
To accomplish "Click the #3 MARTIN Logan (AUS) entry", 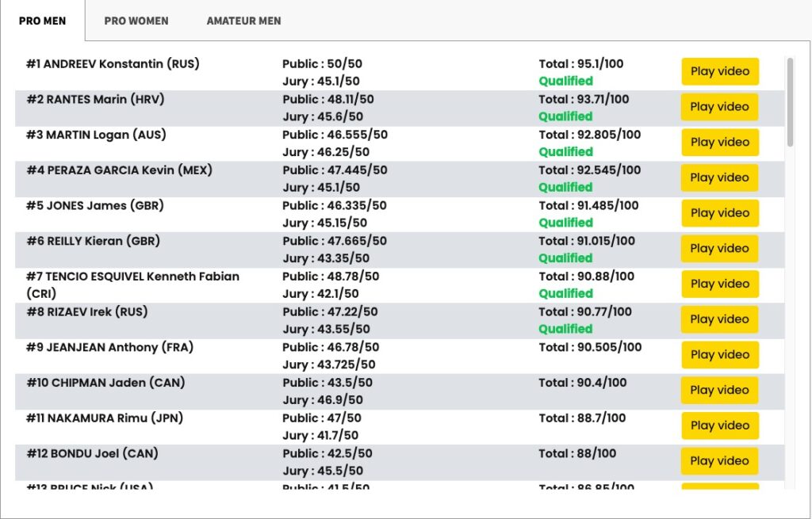I will click(96, 135).
